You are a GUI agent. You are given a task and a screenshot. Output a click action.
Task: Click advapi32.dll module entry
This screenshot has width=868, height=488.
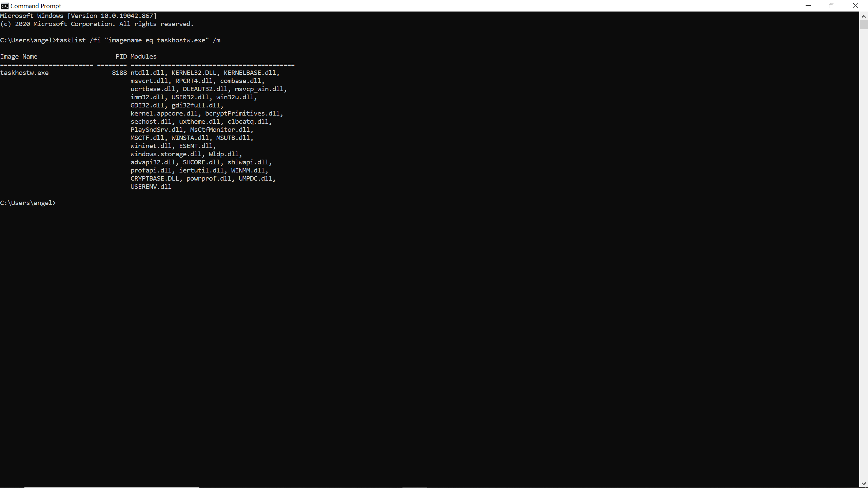153,162
